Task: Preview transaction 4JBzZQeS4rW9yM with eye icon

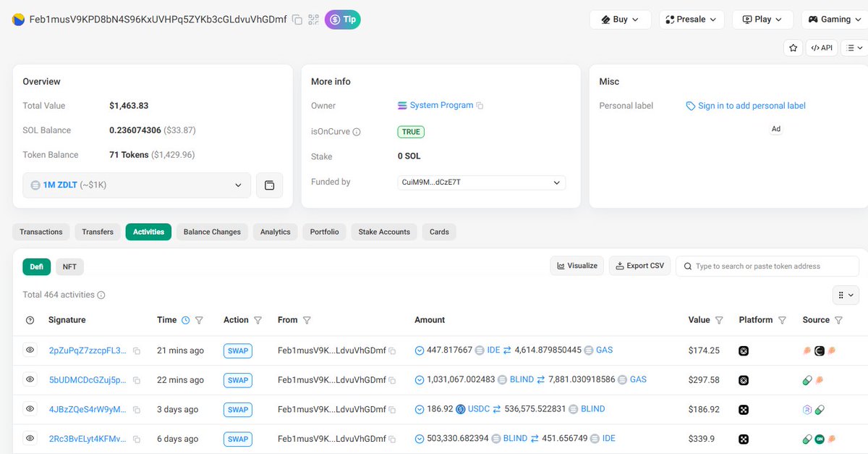Action: click(30, 409)
